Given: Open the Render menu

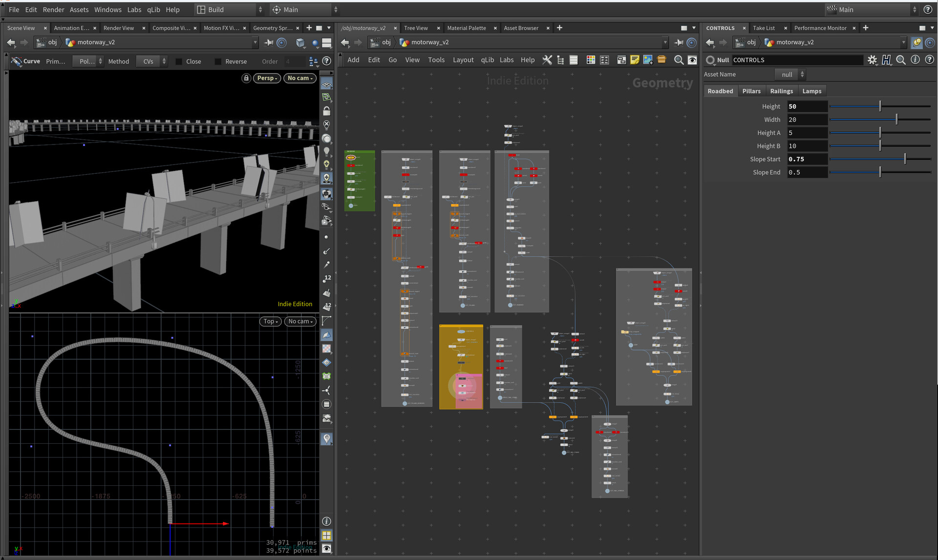Looking at the screenshot, I should (53, 9).
